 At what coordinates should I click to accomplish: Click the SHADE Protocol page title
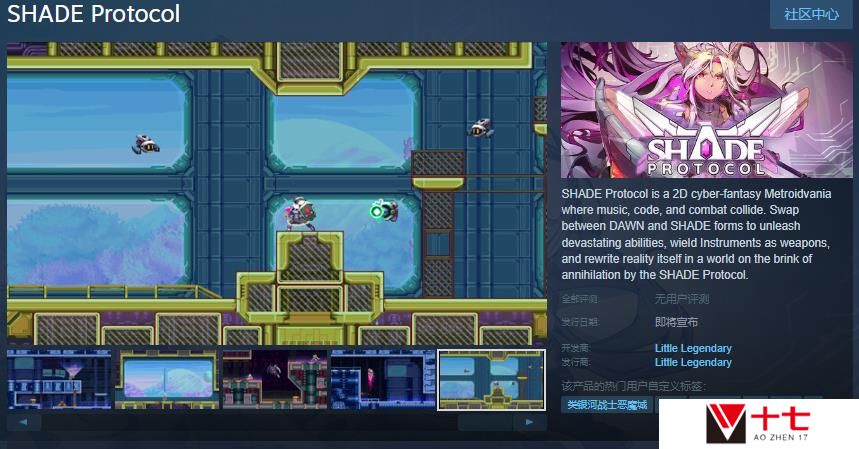(x=93, y=14)
